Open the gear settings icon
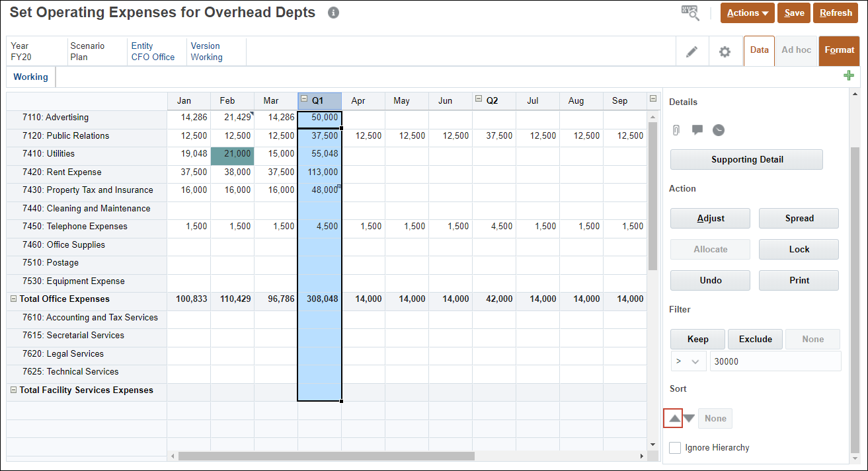This screenshot has height=471, width=868. (x=725, y=52)
